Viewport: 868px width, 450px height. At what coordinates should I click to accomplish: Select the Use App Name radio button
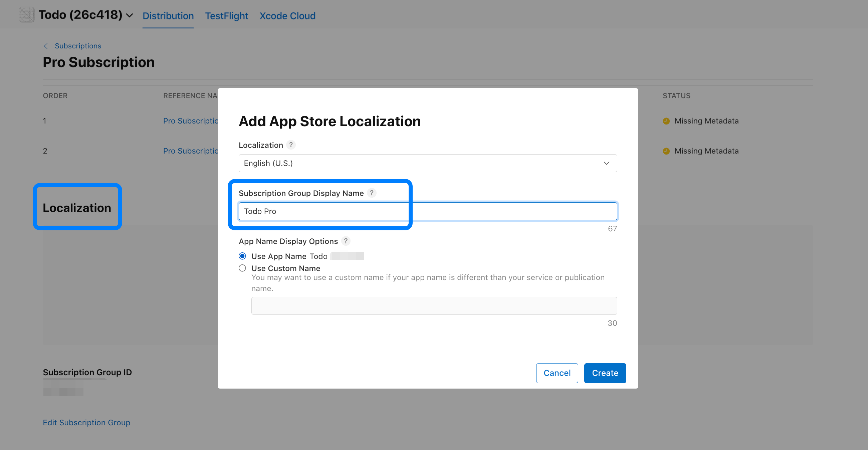[x=242, y=256]
